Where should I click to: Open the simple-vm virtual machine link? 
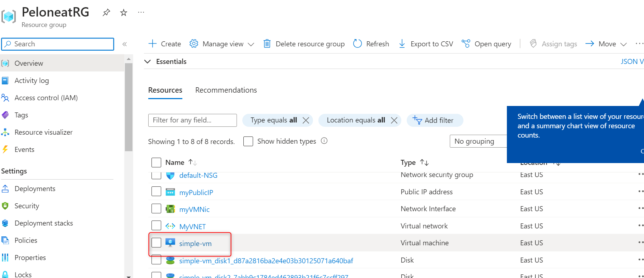click(195, 244)
